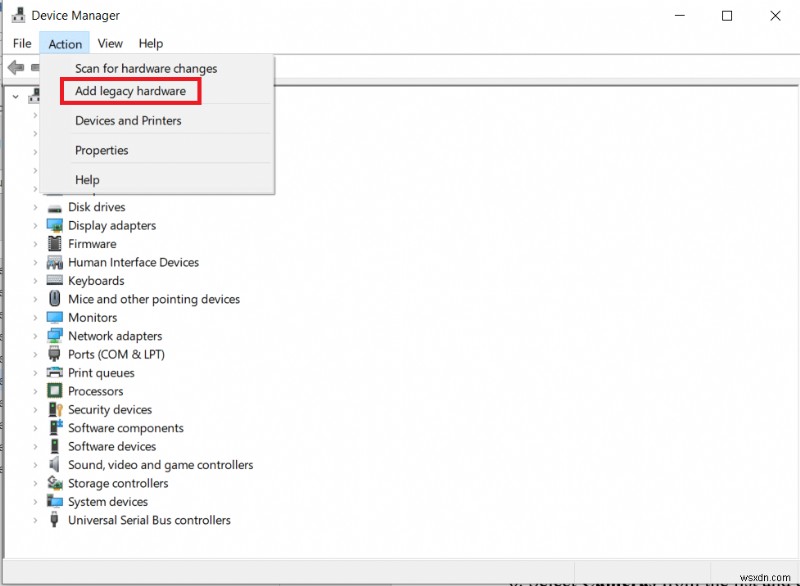Select the Display adapters icon
The image size is (800, 586).
click(53, 225)
